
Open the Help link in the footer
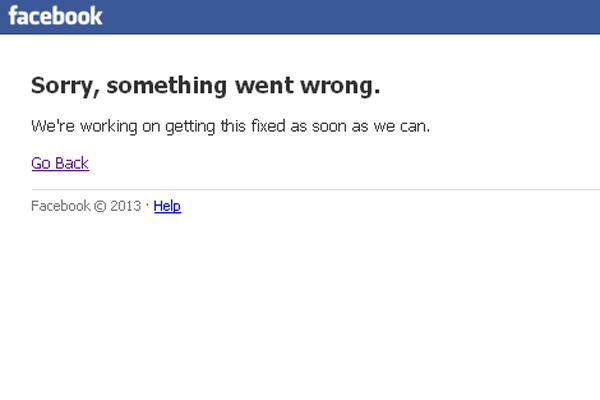click(167, 206)
